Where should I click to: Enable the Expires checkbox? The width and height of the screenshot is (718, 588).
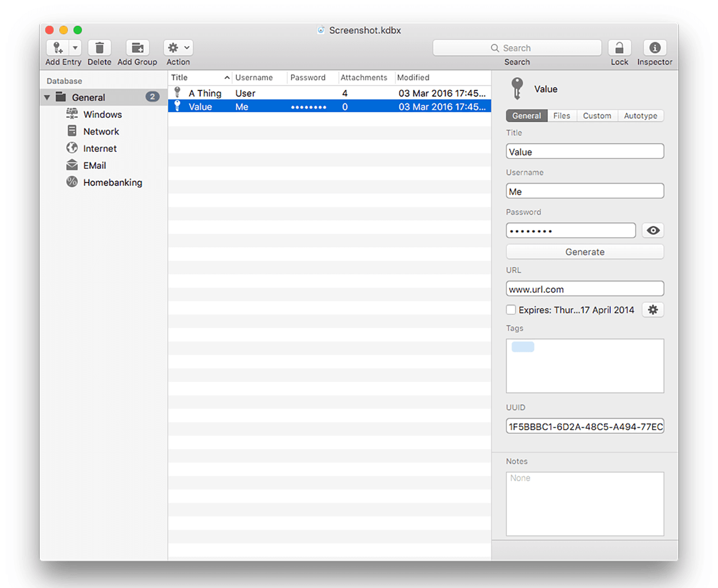(511, 310)
